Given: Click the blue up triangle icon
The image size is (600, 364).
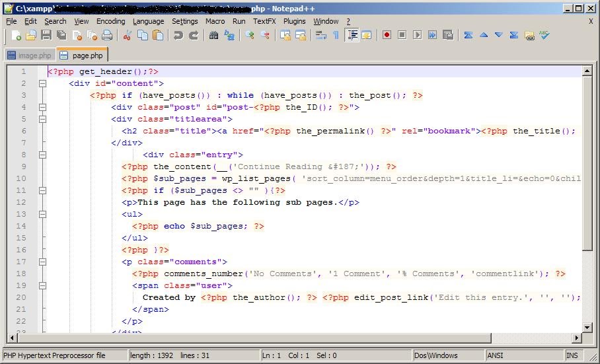Looking at the screenshot, I should point(483,35).
